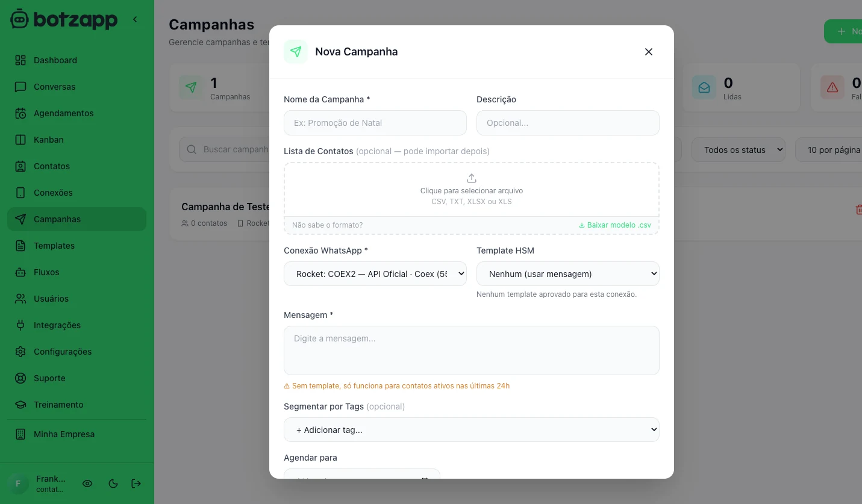Viewport: 862px width, 504px height.
Task: Expand the Adicionar tag dropdown
Action: (x=472, y=430)
